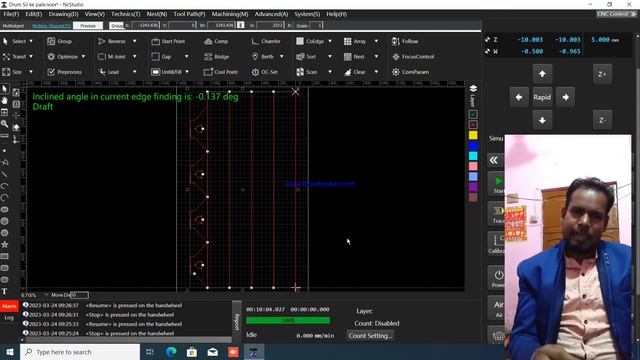
Task: Open the Machining menu
Action: [x=230, y=14]
